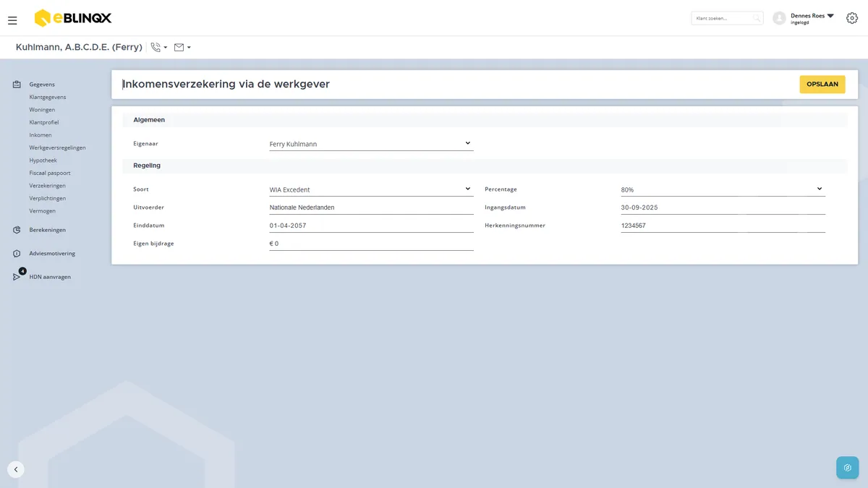Open the hamburger navigation menu
868x488 pixels.
click(x=12, y=20)
